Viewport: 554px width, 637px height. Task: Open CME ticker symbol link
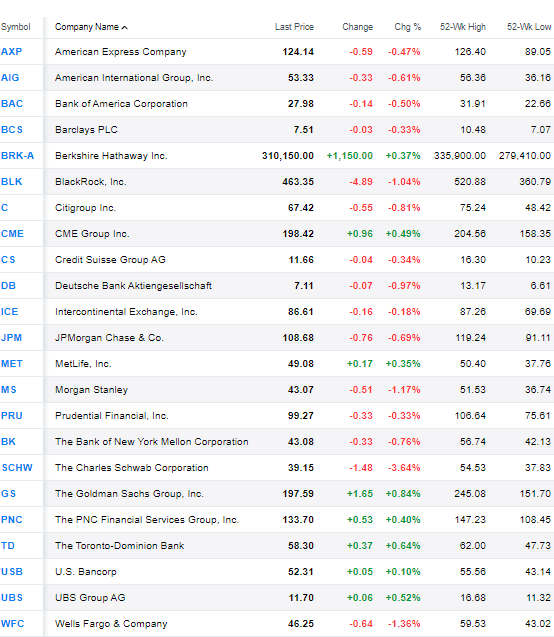point(12,234)
